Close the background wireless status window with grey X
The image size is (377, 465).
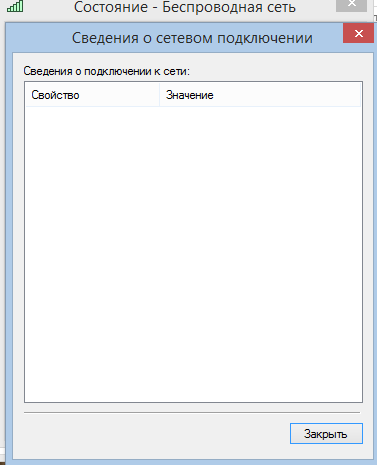(x=351, y=5)
